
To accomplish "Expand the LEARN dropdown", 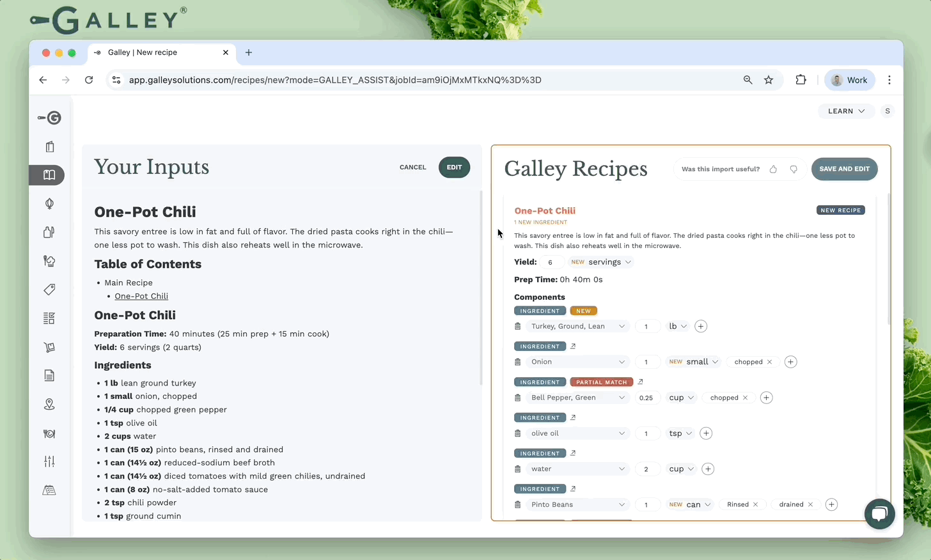I will (x=846, y=111).
